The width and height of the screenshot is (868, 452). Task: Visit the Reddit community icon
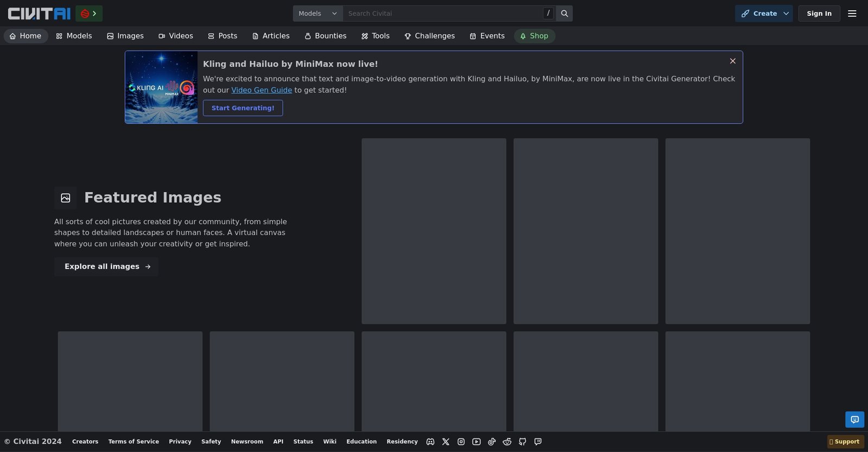507,442
